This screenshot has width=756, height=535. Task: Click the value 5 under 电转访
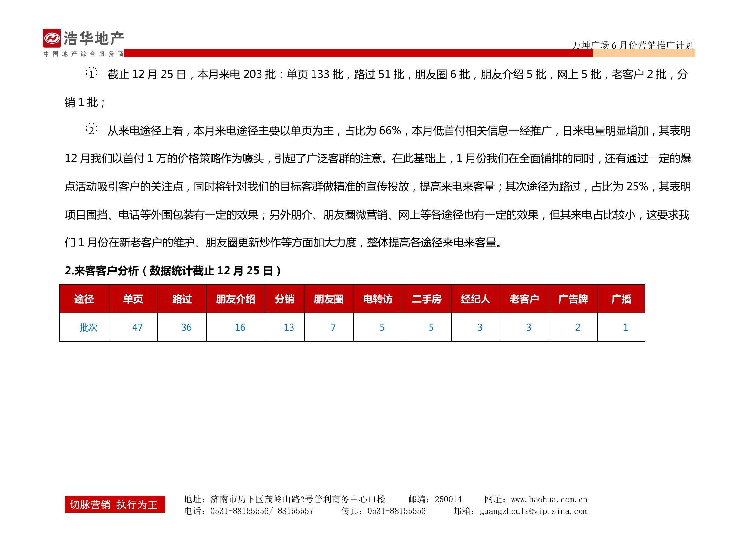[382, 327]
